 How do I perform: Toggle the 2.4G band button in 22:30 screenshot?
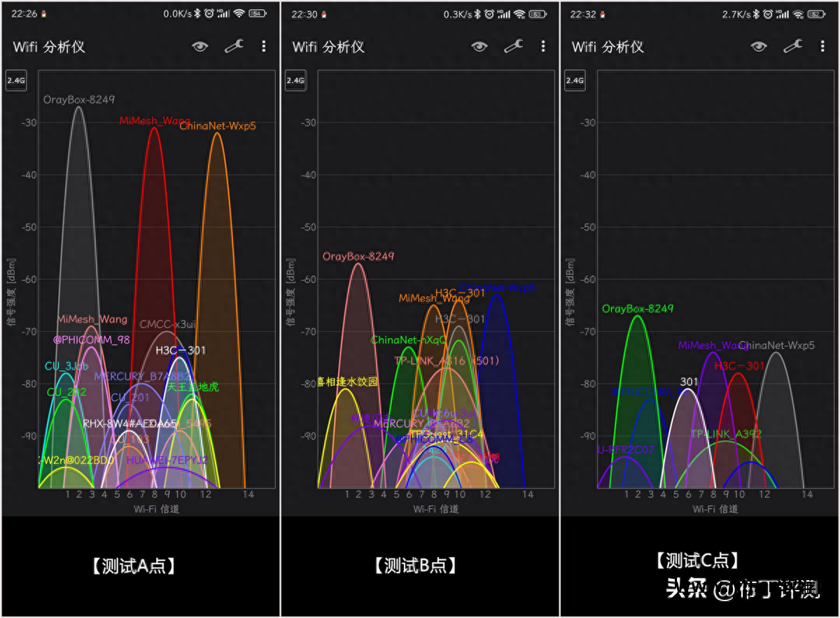(x=295, y=81)
